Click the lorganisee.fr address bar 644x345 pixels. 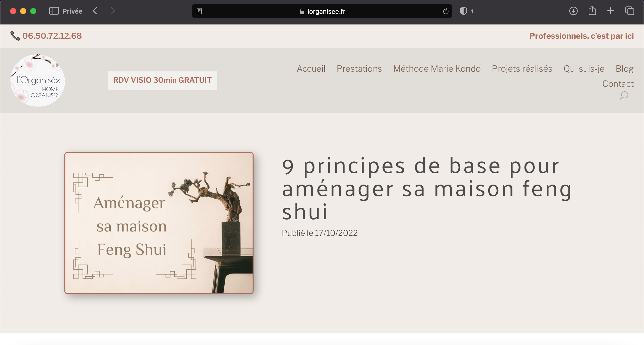click(x=322, y=11)
